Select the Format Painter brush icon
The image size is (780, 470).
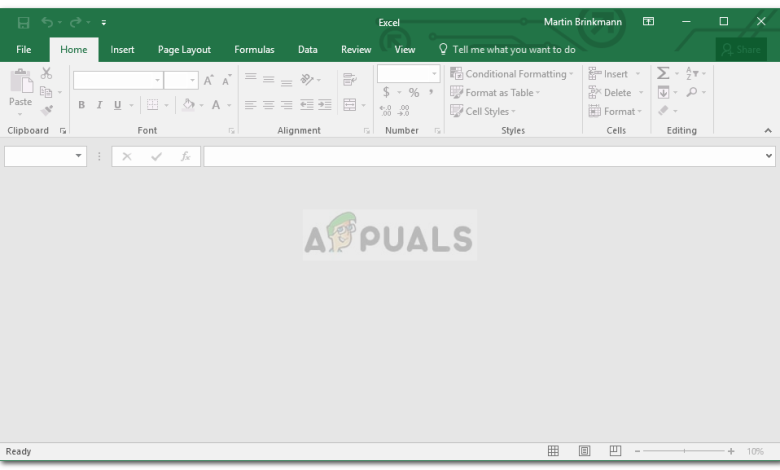[x=47, y=110]
